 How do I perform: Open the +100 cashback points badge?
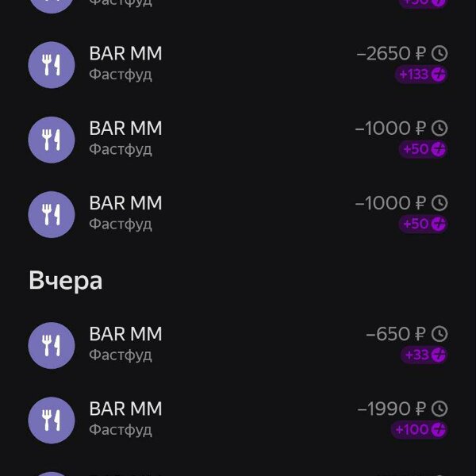(419, 429)
